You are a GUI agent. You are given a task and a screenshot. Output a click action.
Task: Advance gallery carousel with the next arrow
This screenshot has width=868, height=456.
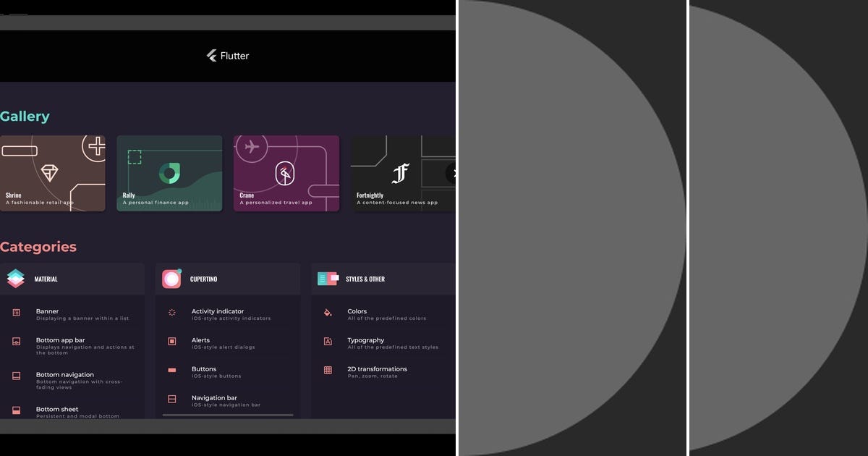pyautogui.click(x=453, y=174)
